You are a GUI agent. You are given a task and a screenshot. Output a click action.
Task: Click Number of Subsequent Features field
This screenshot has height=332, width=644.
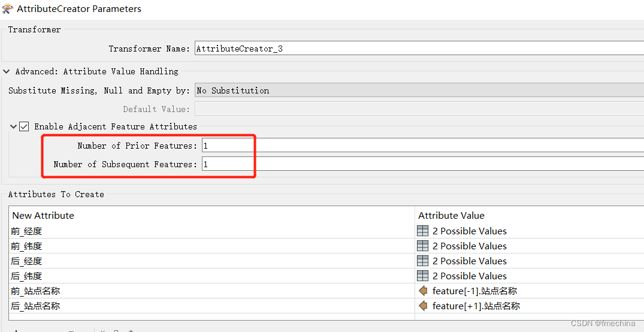pos(422,164)
